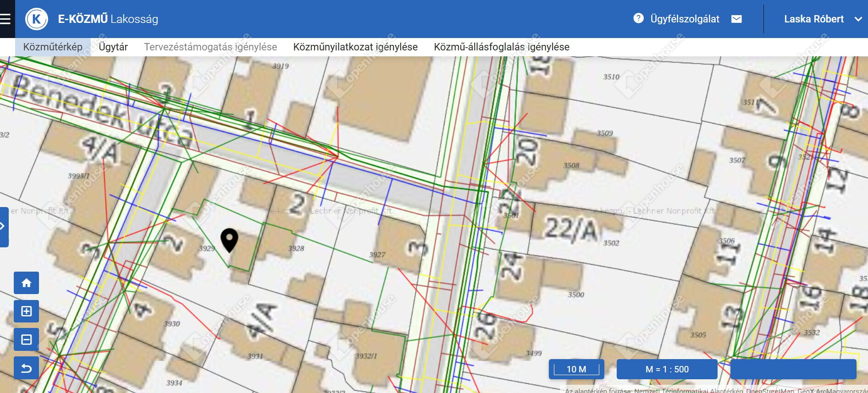Click the M = 1 : 500 scale button
Viewport: 868px width, 393px height.
click(x=667, y=369)
